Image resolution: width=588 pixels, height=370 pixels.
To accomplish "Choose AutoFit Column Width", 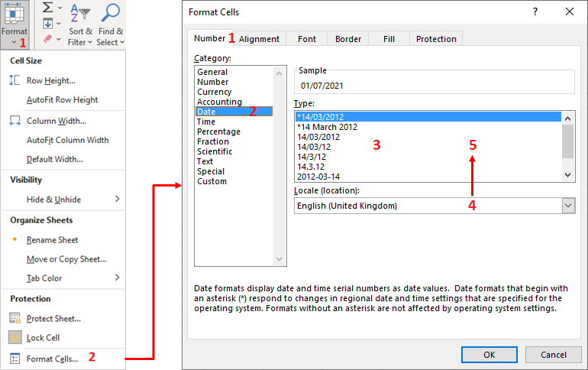I will 68,140.
